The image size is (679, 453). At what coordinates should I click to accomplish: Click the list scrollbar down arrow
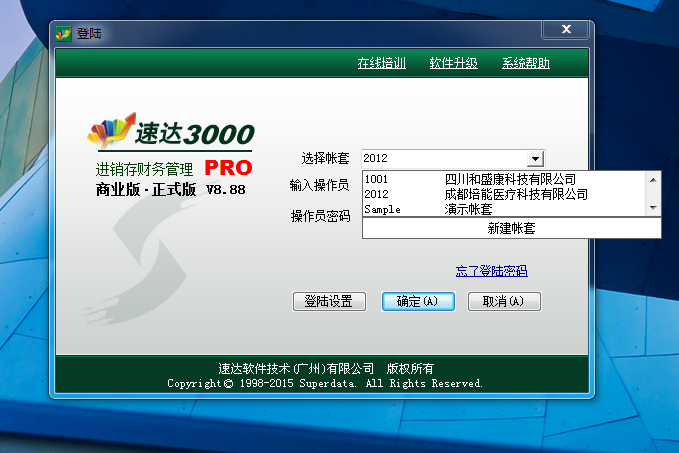[653, 208]
